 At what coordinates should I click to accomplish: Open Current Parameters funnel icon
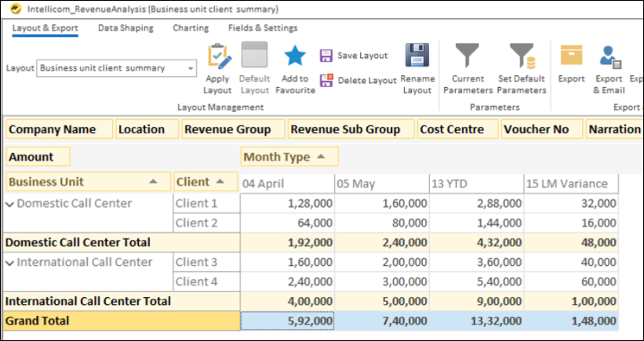[x=469, y=56]
